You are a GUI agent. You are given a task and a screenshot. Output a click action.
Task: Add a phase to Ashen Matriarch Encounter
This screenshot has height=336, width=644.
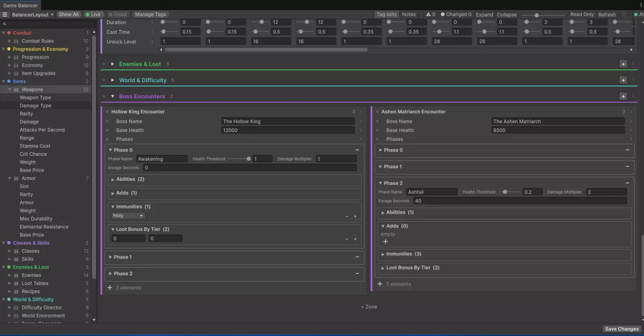click(380, 284)
